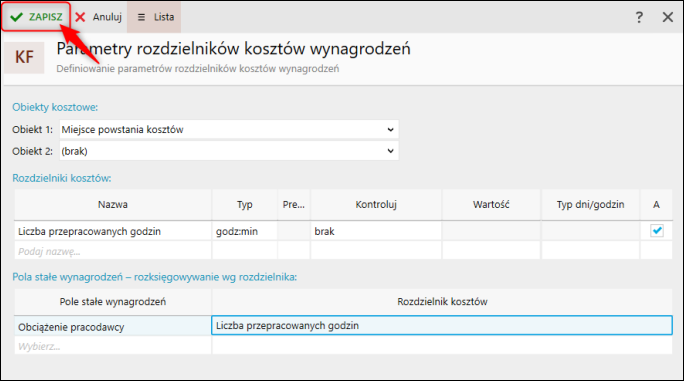This screenshot has width=684, height=381.
Task: Select the 'godz:min' Typ cell
Action: click(245, 231)
